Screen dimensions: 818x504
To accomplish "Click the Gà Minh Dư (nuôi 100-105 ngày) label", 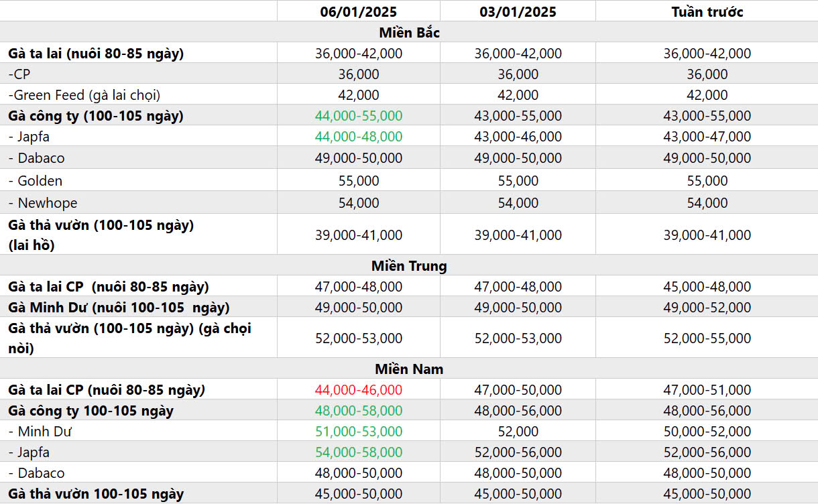I will [x=119, y=308].
